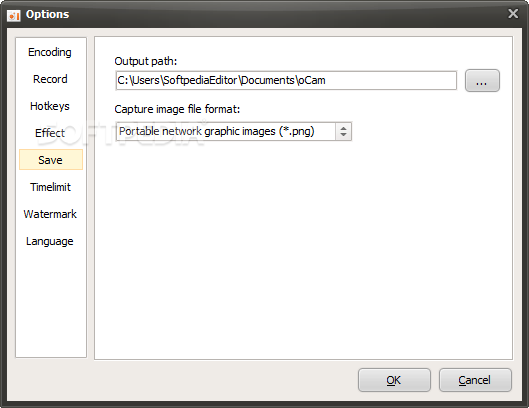Image resolution: width=529 pixels, height=408 pixels.
Task: Switch to Language settings
Action: coord(50,241)
